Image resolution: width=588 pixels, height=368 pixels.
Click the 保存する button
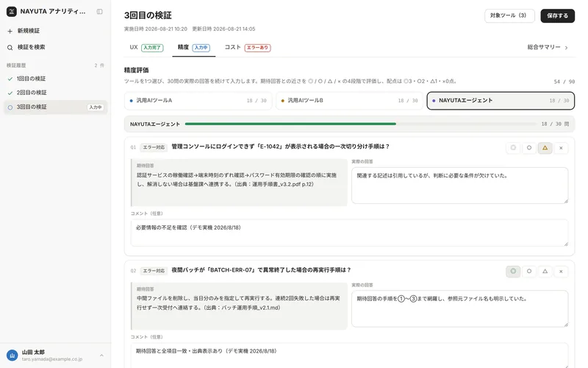[557, 15]
